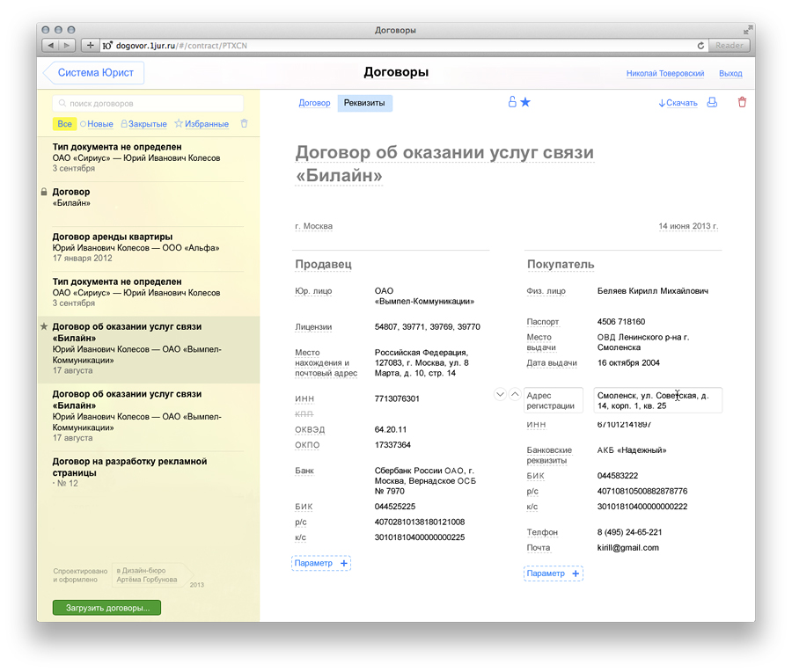Move Адрес регистрации field up with chevron
This screenshot has width=792, height=672.
(513, 394)
